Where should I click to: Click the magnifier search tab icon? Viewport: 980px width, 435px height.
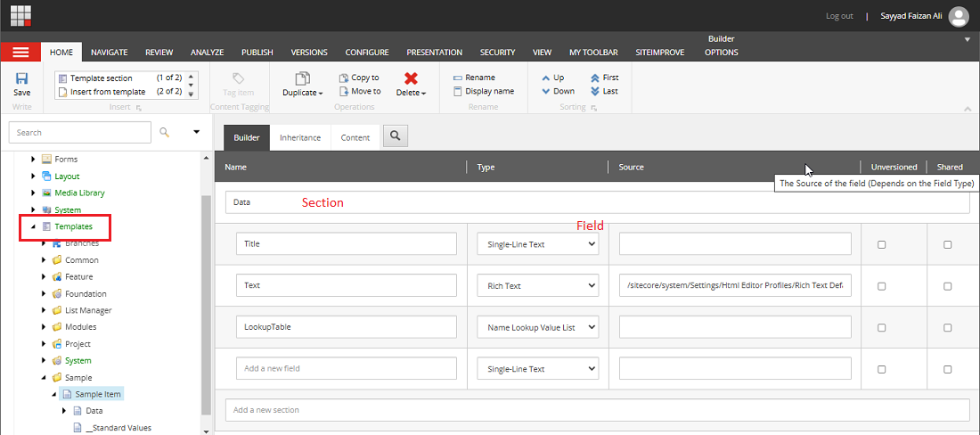click(x=396, y=136)
